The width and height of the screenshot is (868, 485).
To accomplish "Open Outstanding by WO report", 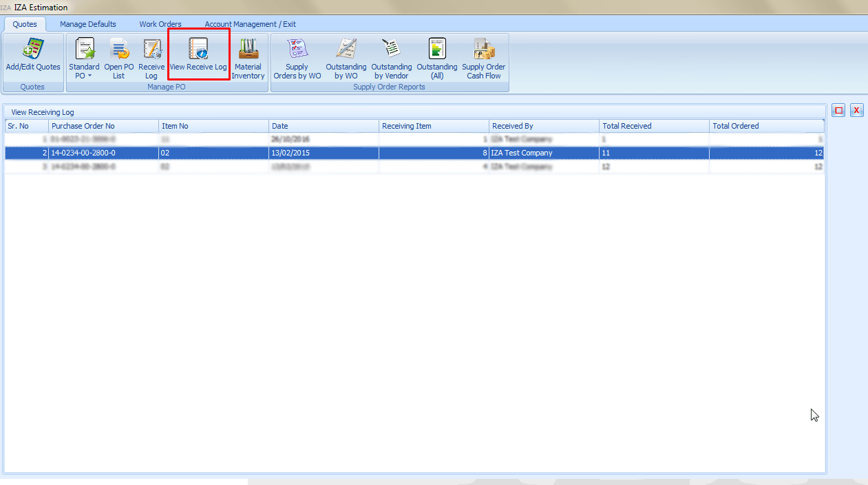I will click(346, 58).
